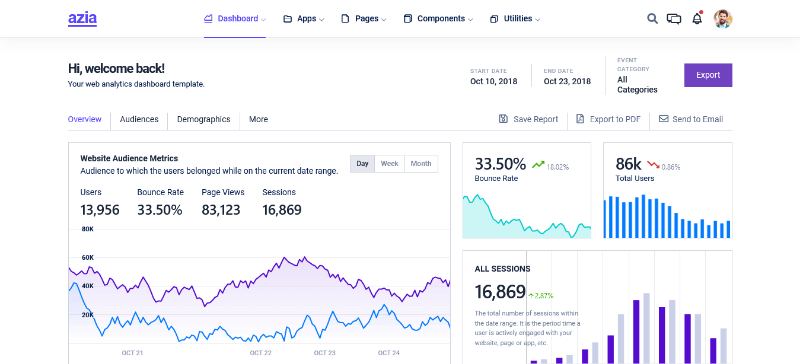Click the blue Total Users bar chart
Image resolution: width=800 pixels, height=364 pixels.
[667, 217]
